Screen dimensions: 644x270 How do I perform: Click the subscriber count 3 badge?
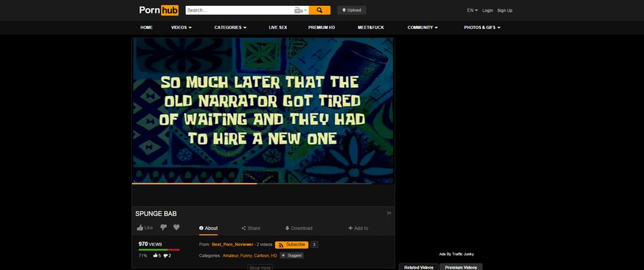pyautogui.click(x=314, y=244)
